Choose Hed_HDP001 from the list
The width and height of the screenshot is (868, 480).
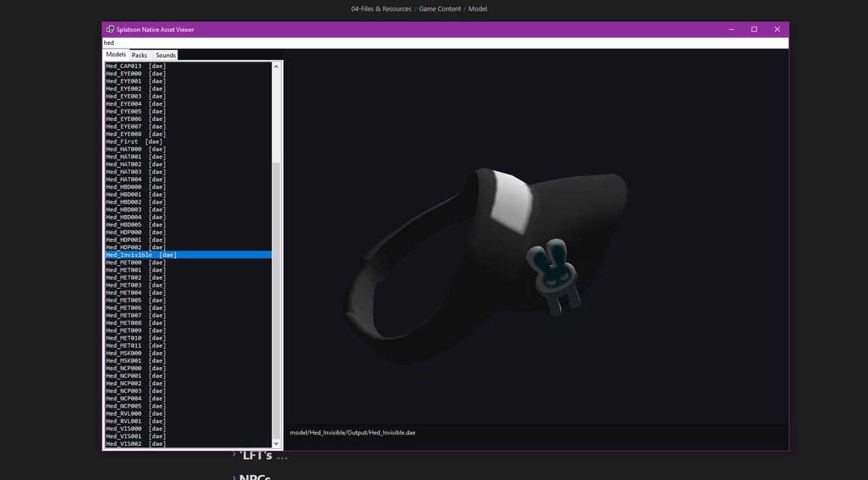tap(188, 240)
